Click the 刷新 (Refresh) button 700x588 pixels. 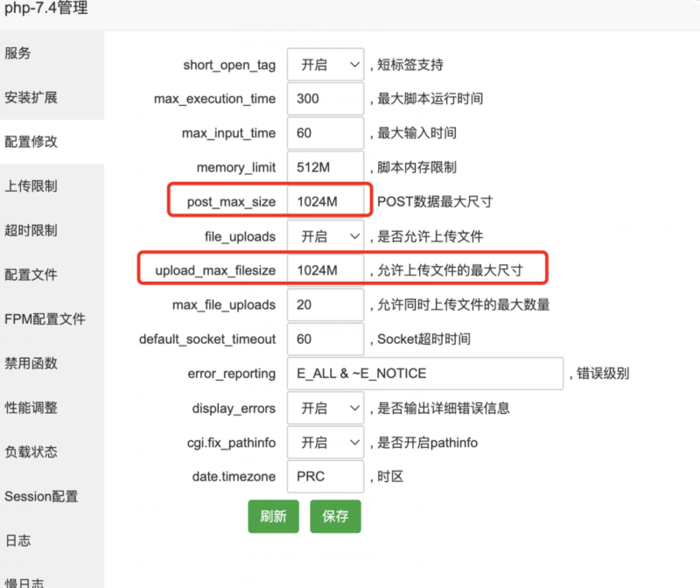pos(273,516)
